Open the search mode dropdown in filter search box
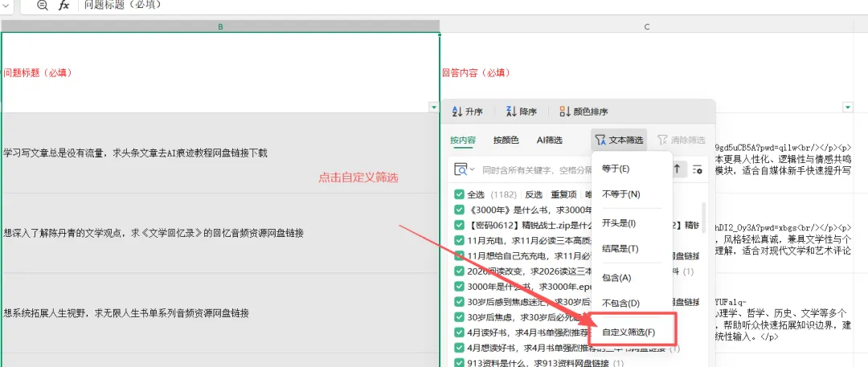The image size is (868, 367). 465,169
